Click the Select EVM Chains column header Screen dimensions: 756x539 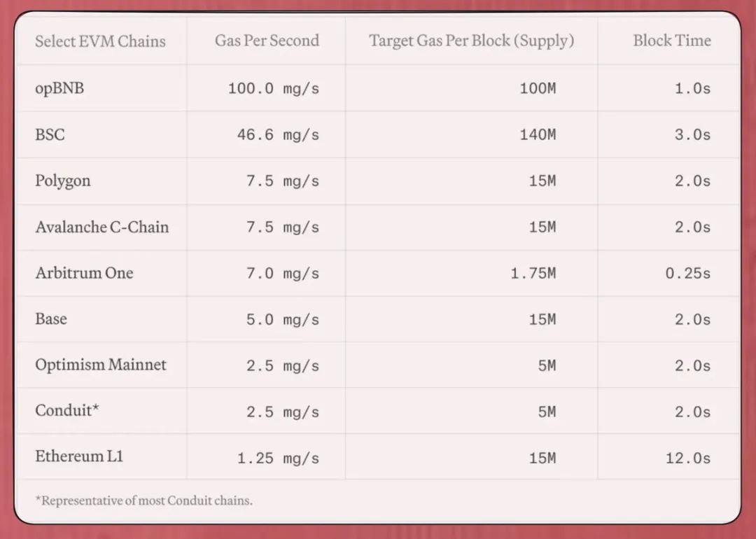tap(100, 41)
